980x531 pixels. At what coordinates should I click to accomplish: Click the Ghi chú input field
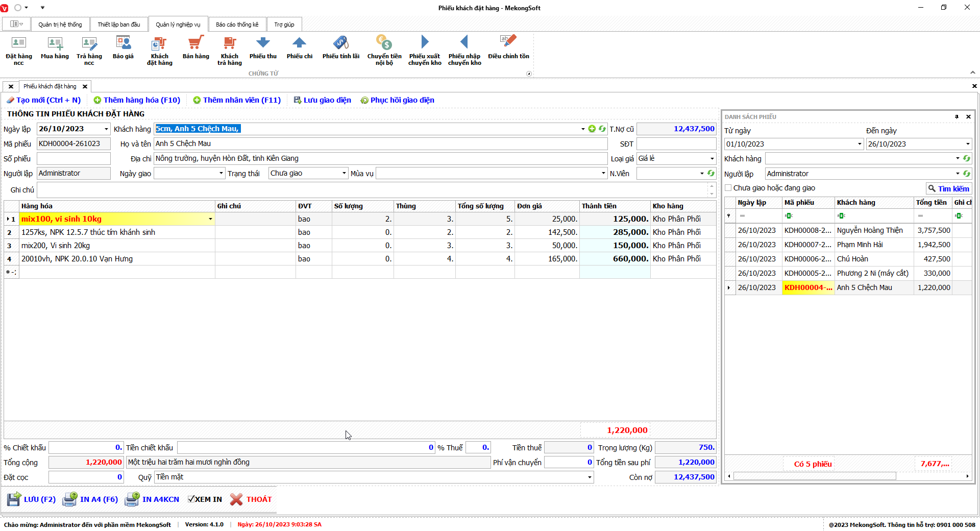373,190
